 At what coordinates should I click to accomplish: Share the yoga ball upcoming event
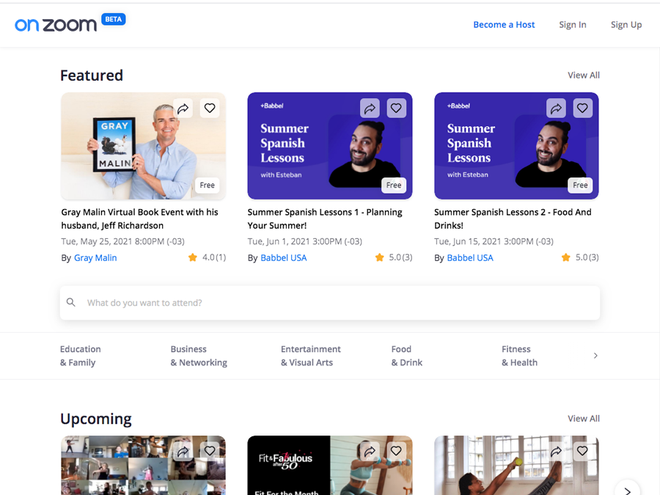tap(556, 452)
